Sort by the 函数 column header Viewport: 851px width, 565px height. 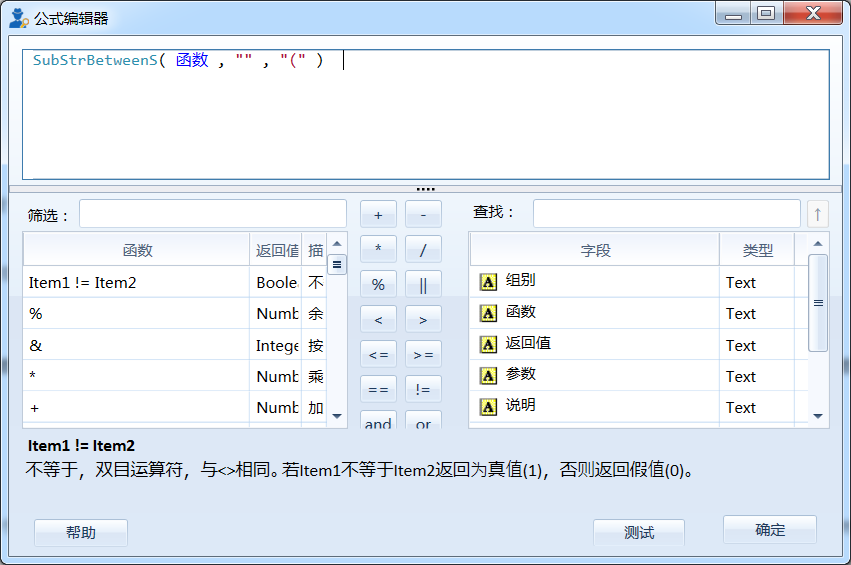137,250
